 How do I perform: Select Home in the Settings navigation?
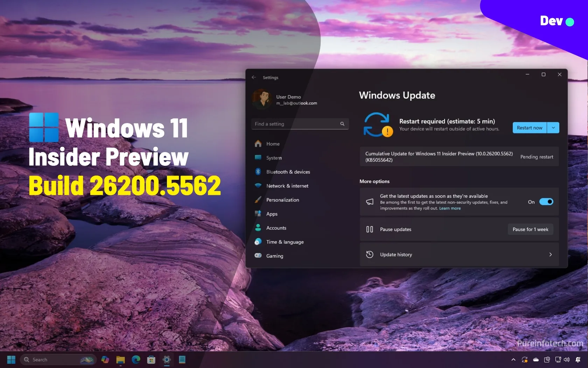pyautogui.click(x=273, y=144)
